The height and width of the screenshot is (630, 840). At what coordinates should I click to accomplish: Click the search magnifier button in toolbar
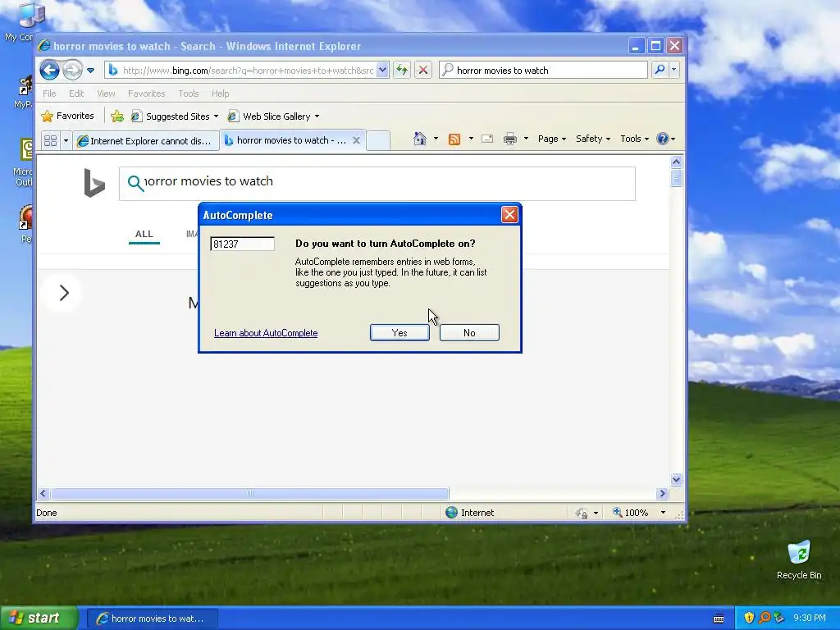tap(660, 70)
